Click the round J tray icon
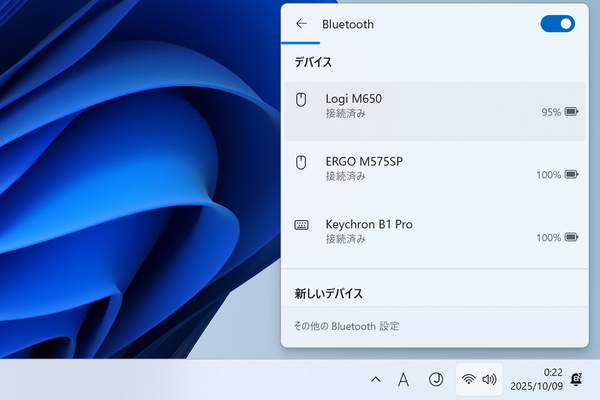Image resolution: width=600 pixels, height=400 pixels. point(436,379)
